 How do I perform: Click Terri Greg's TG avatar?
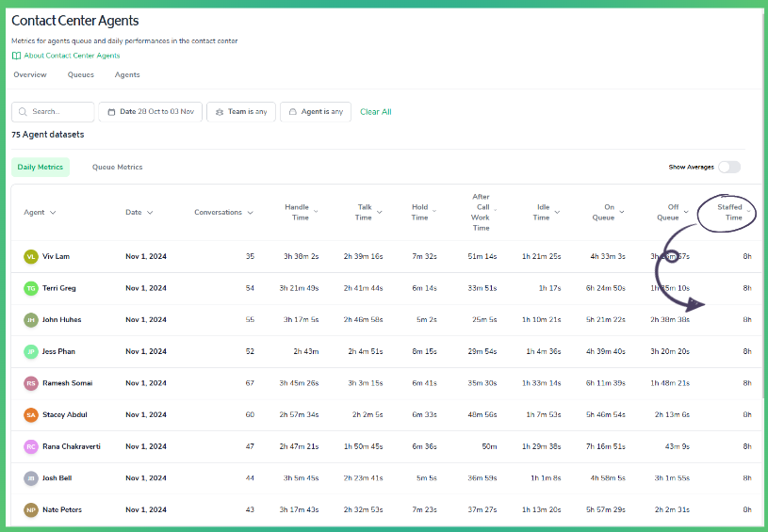pos(31,288)
